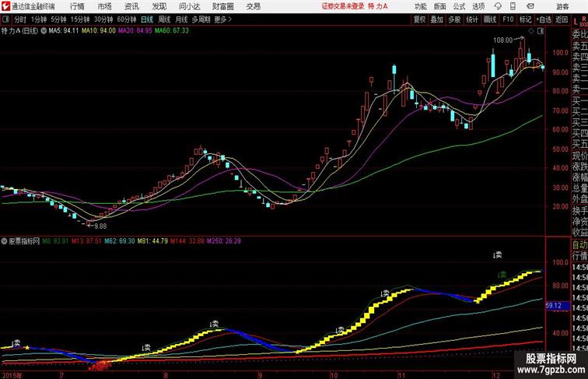Click the 标记 mark button
This screenshot has height=379, width=588.
pyautogui.click(x=525, y=19)
